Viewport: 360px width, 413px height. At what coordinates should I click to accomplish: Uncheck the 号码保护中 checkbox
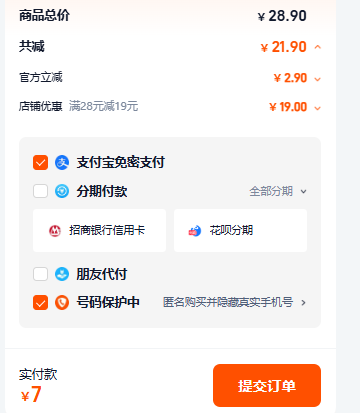[40, 303]
